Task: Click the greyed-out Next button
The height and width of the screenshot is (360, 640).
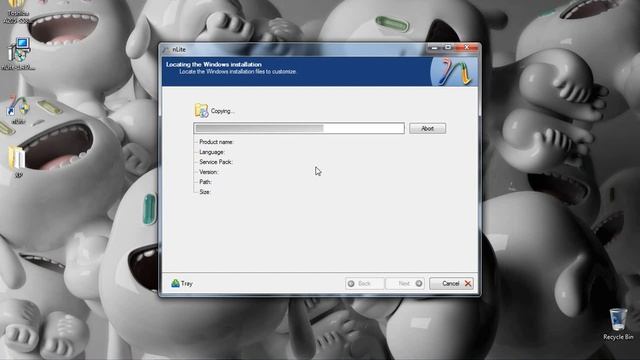Action: pos(405,283)
